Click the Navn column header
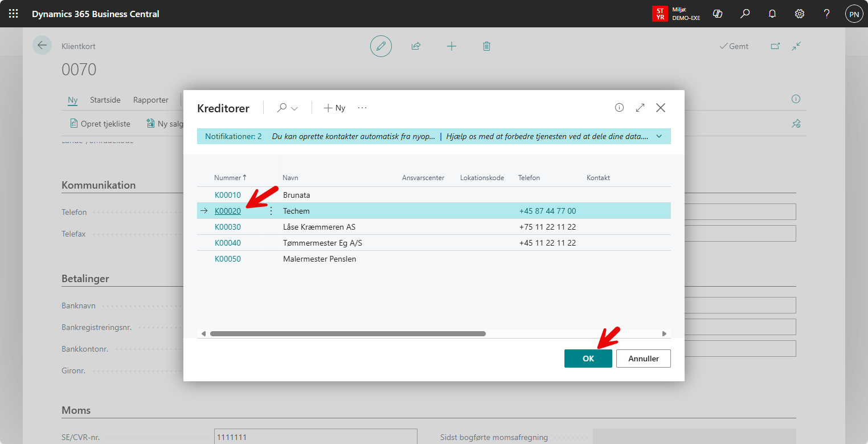This screenshot has width=868, height=444. tap(290, 178)
